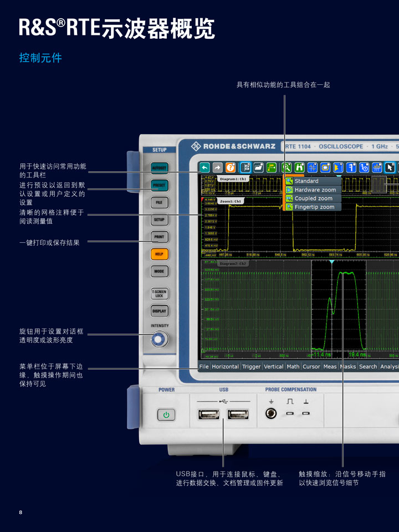399x532 pixels.
Task: Push the AUTOSET front-panel key
Action: (x=159, y=168)
